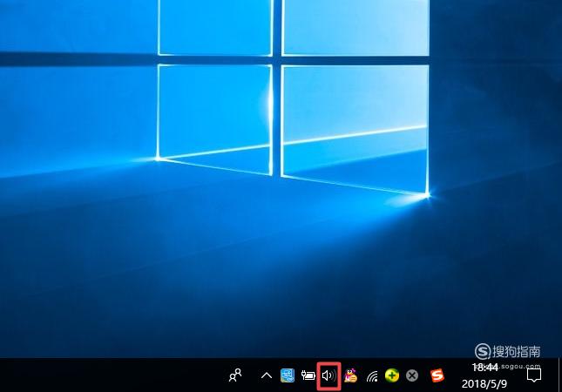The width and height of the screenshot is (562, 392).
Task: Click the green plus security tray icon
Action: click(x=392, y=375)
